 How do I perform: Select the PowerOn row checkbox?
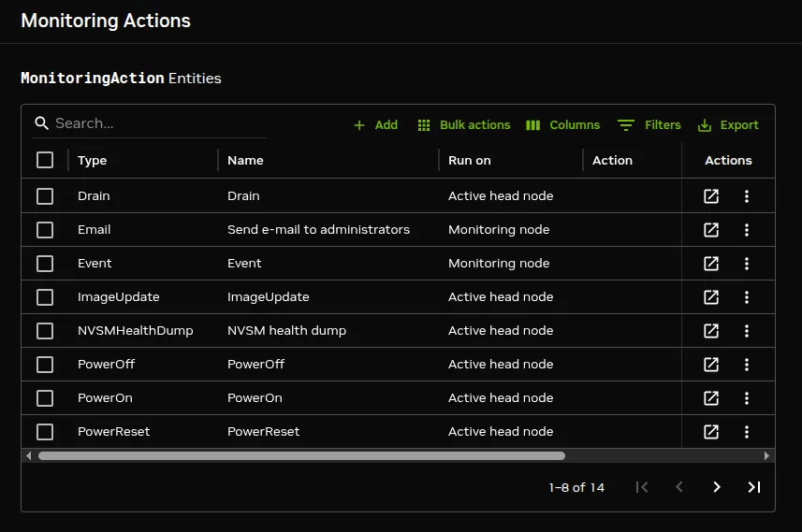point(45,398)
